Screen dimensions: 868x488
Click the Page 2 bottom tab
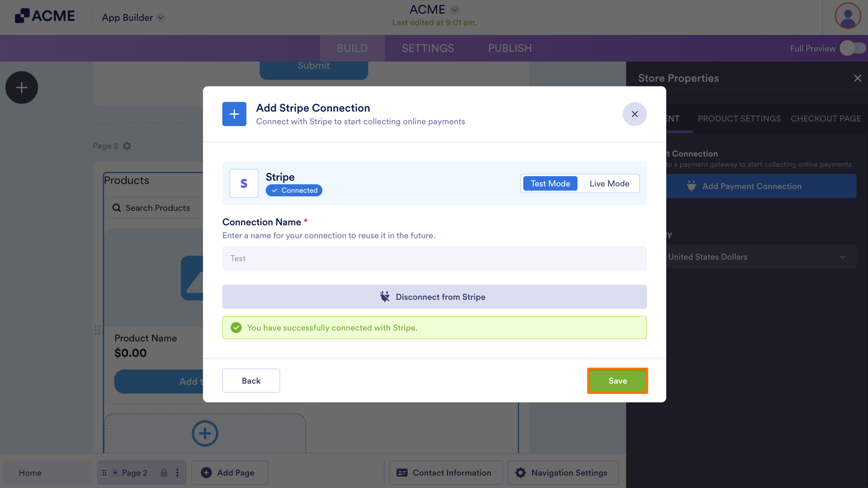(x=141, y=473)
